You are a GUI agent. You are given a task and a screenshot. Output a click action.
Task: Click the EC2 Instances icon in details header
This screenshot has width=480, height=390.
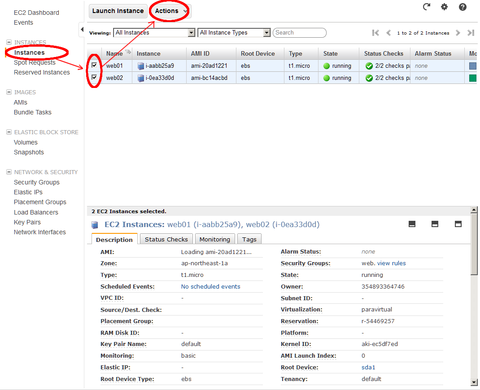(95, 225)
